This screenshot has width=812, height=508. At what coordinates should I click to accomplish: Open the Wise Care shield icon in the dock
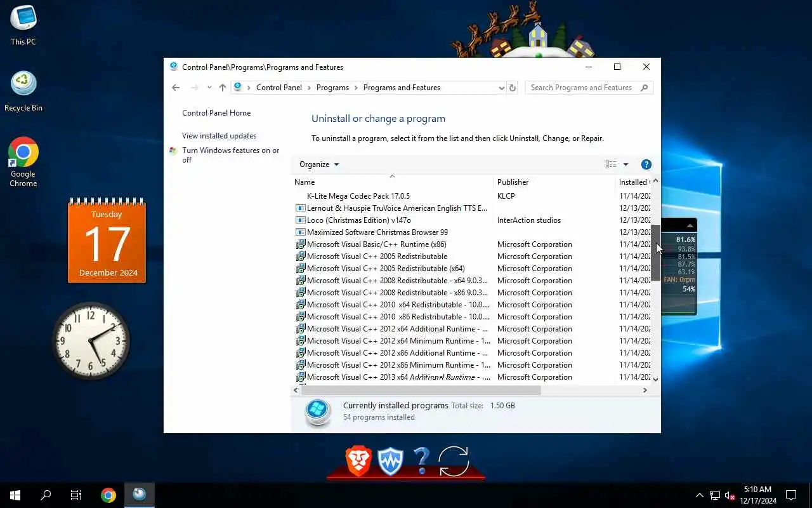390,461
